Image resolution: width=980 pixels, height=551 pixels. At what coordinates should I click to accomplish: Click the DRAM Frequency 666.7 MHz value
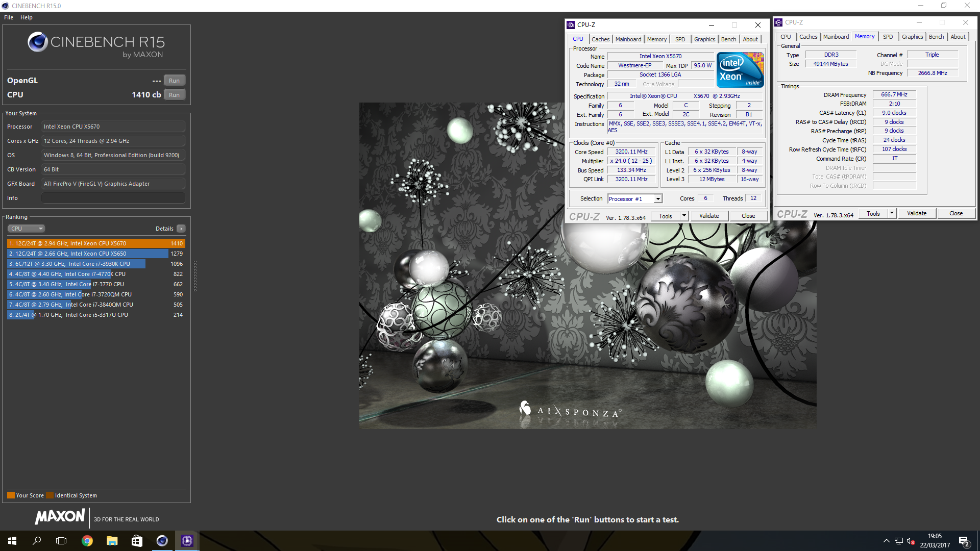(x=894, y=95)
